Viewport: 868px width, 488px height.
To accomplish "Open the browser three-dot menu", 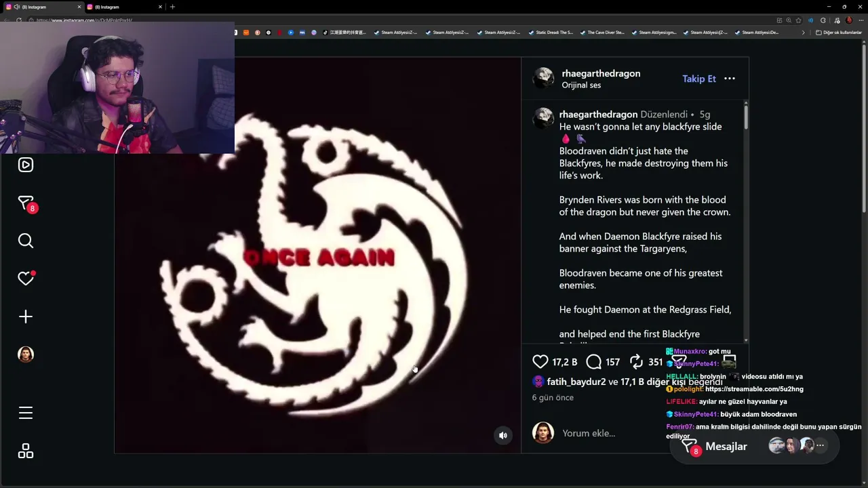I will (861, 20).
